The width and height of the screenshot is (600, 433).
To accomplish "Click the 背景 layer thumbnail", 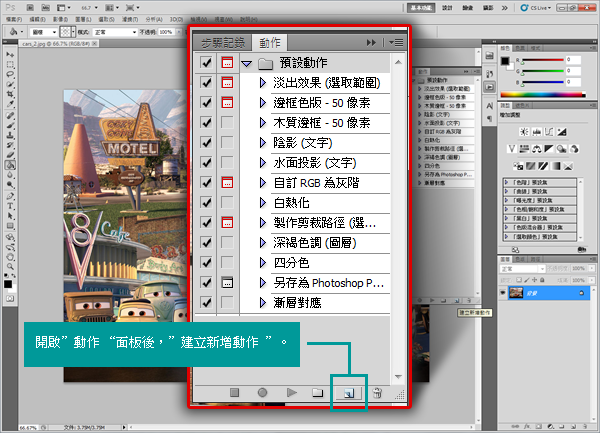I will 516,293.
